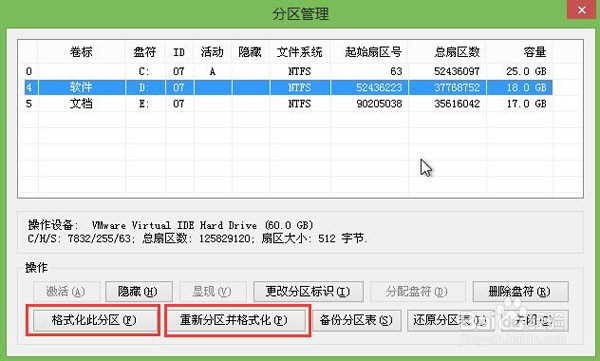The image size is (600, 361).
Task: Click start sector value 90205038
Action: [379, 104]
